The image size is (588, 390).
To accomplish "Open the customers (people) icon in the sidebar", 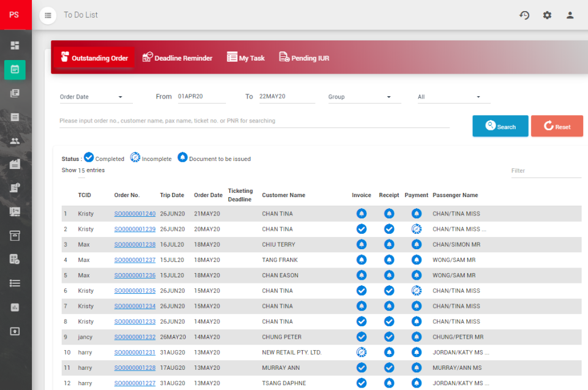I will 15,140.
